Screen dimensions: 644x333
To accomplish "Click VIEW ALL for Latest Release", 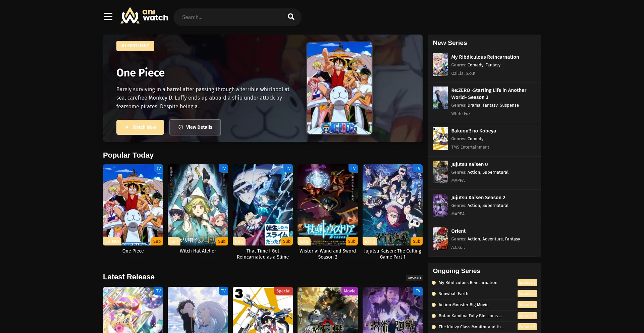I will click(x=415, y=278).
